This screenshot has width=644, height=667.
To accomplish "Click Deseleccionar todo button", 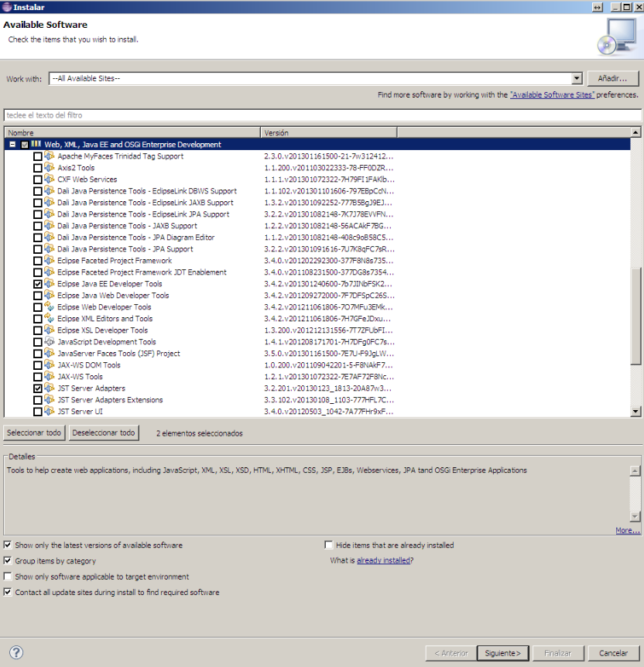I will 104,433.
